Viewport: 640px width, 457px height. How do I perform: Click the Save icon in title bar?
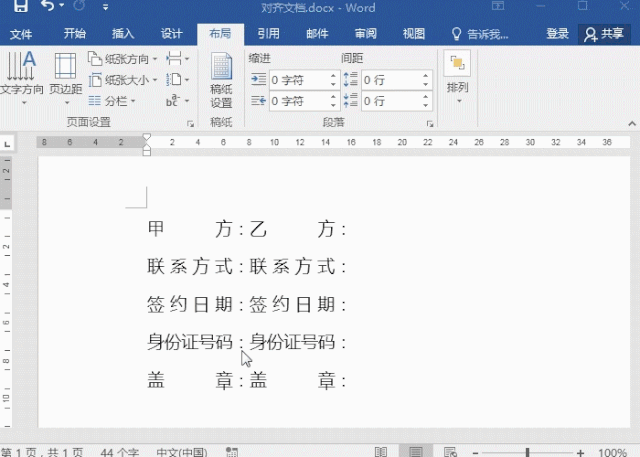20,6
